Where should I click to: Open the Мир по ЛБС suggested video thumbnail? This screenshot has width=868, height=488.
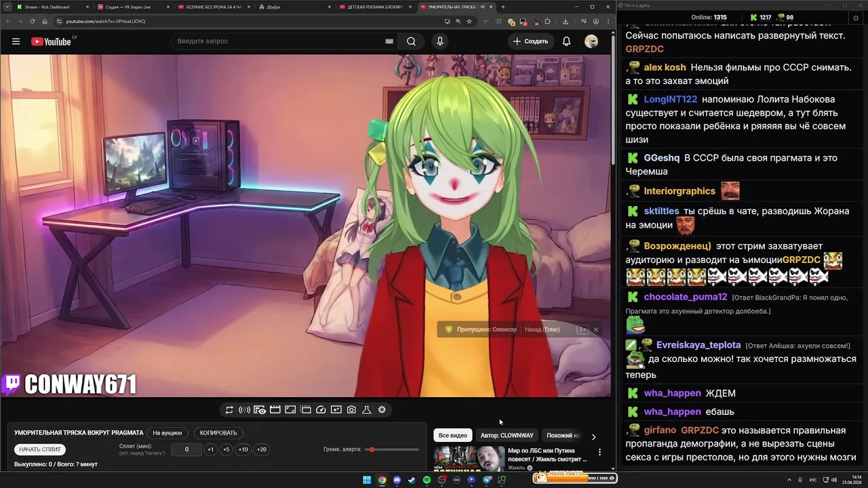[x=468, y=458]
